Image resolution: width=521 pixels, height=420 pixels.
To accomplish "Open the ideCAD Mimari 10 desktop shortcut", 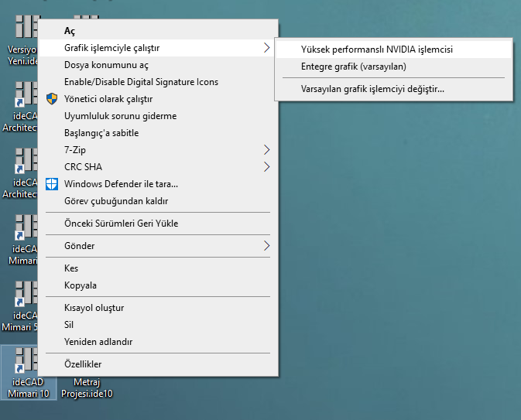I will click(28, 372).
